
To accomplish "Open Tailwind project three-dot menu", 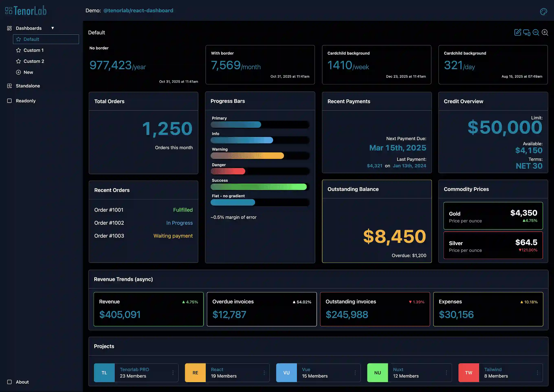I will [x=537, y=373].
